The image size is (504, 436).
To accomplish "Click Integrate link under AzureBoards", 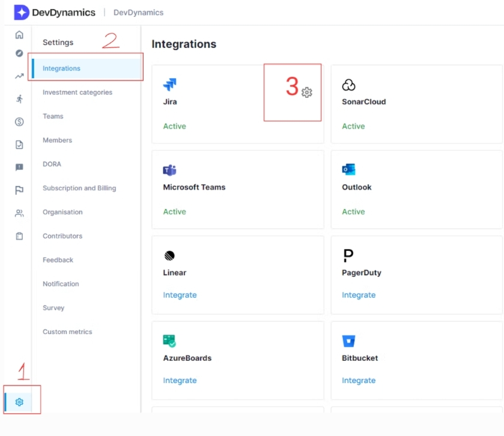I will click(x=180, y=380).
